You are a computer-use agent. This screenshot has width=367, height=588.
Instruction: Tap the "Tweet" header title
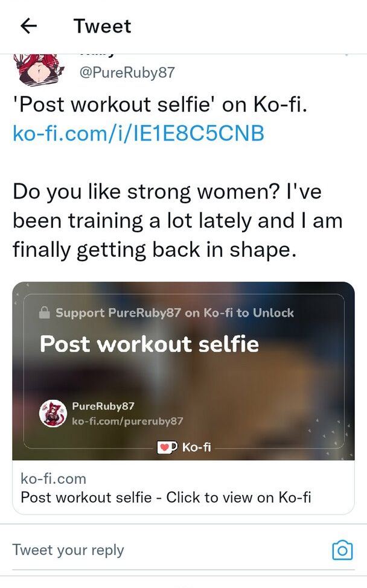[102, 26]
